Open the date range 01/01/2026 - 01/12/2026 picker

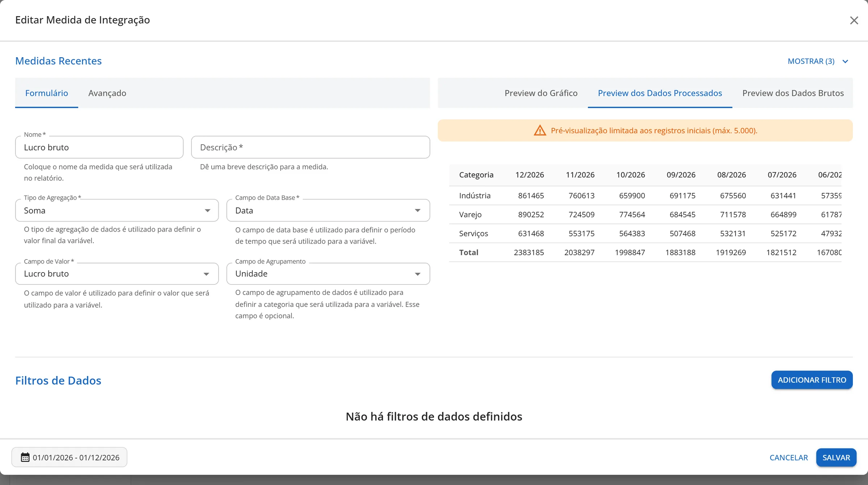[69, 457]
